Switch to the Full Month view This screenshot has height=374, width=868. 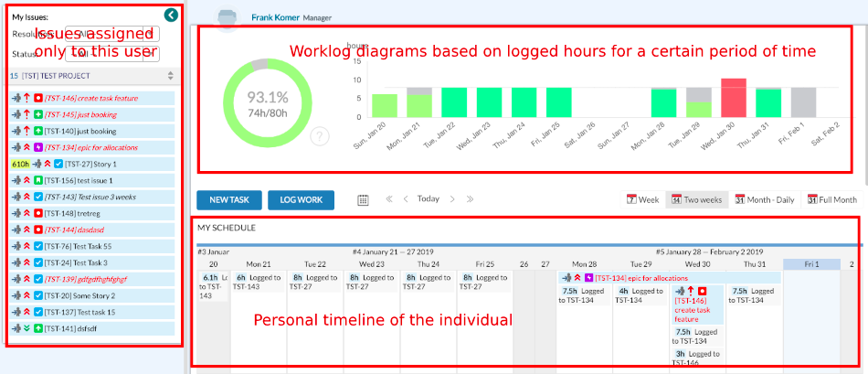(x=832, y=199)
